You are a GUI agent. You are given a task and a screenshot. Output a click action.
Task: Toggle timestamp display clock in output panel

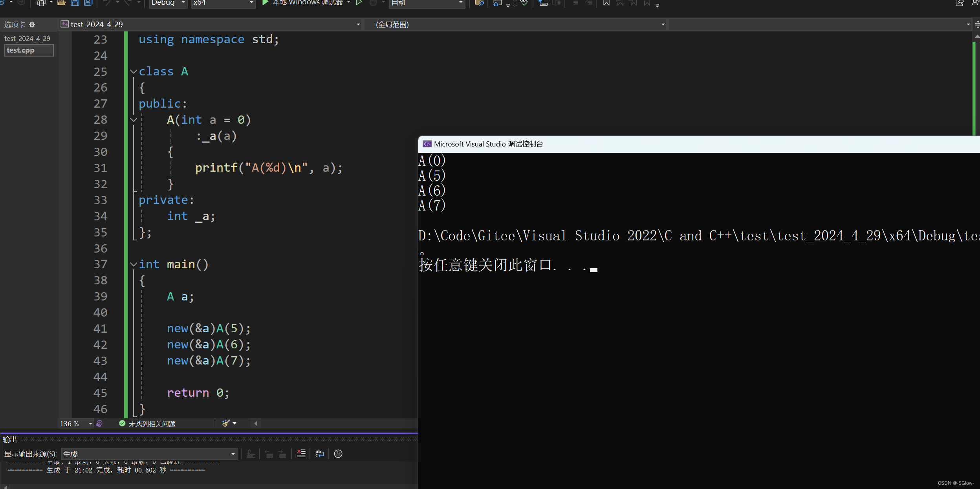click(x=338, y=454)
